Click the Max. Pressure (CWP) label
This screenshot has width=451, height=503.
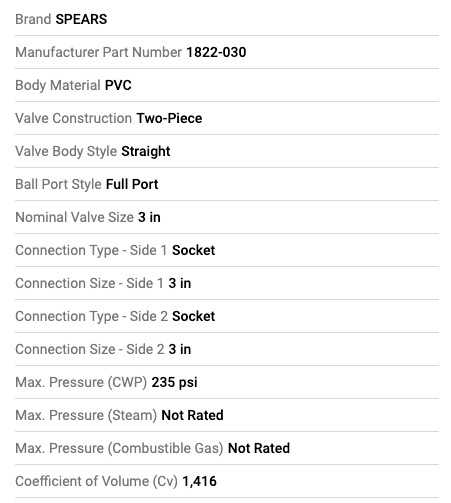click(x=81, y=382)
